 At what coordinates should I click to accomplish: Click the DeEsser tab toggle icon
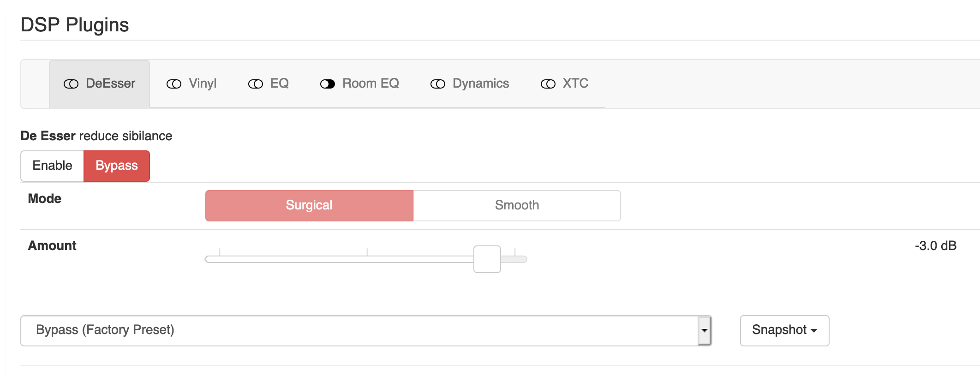tap(71, 84)
